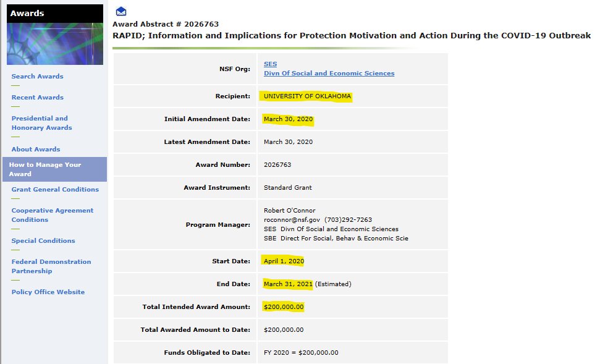The width and height of the screenshot is (600, 364).
Task: Click the SES organization link
Action: [270, 64]
